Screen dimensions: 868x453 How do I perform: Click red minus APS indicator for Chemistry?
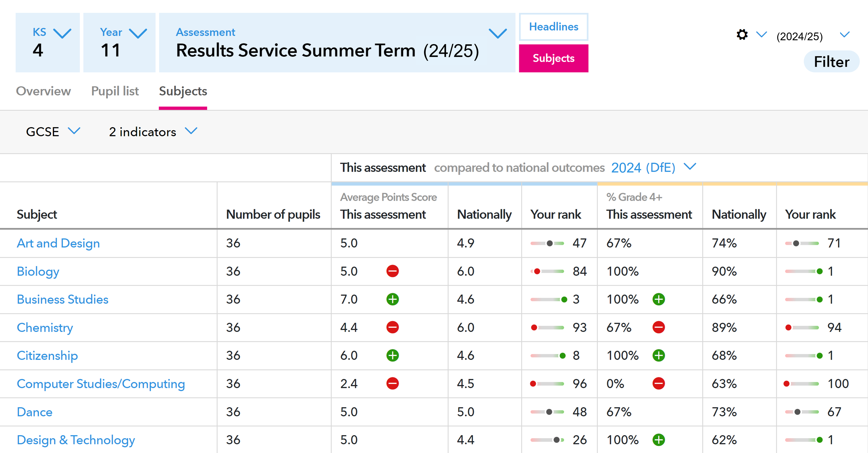pyautogui.click(x=392, y=327)
